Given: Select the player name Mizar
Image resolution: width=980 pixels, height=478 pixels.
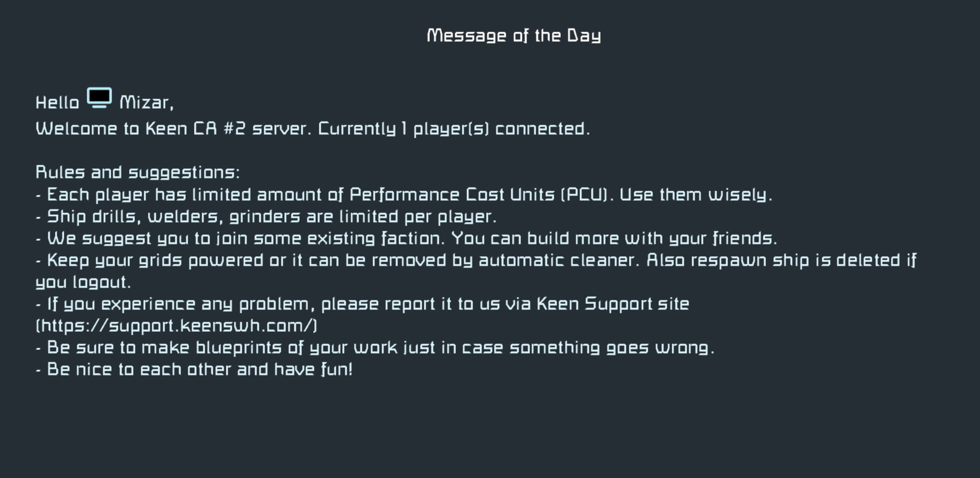Looking at the screenshot, I should (x=145, y=103).
